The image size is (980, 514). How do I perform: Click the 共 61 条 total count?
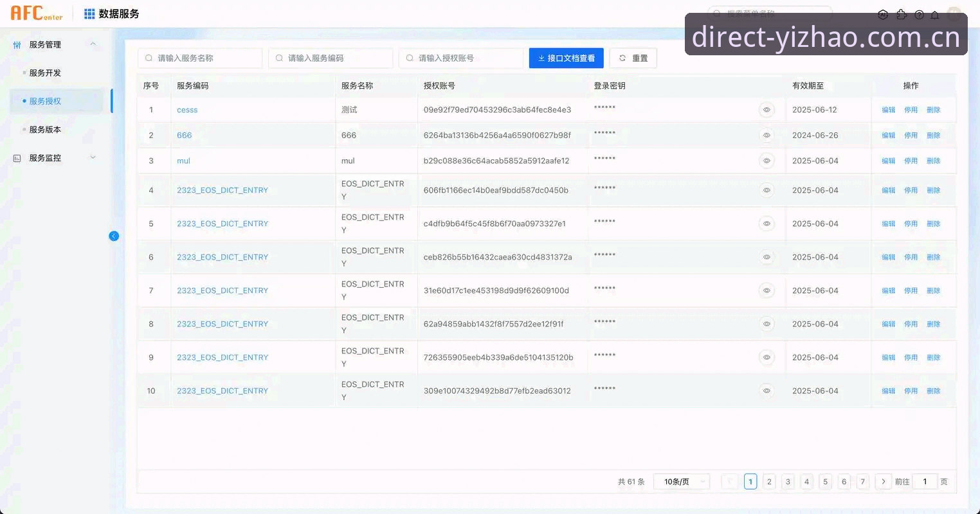(x=631, y=481)
